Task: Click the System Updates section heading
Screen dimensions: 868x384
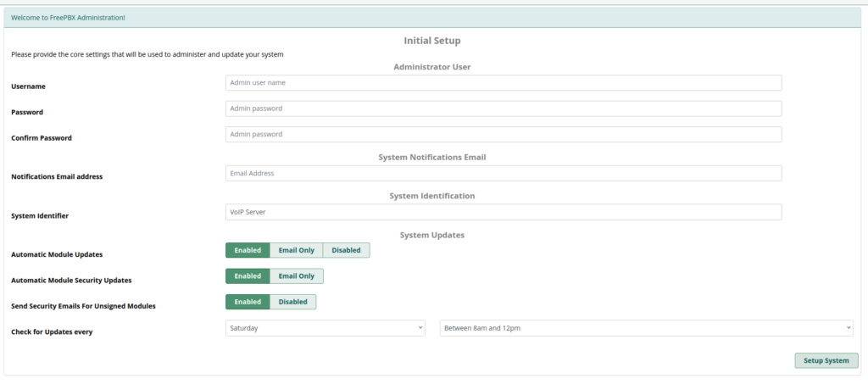Action: click(x=431, y=235)
